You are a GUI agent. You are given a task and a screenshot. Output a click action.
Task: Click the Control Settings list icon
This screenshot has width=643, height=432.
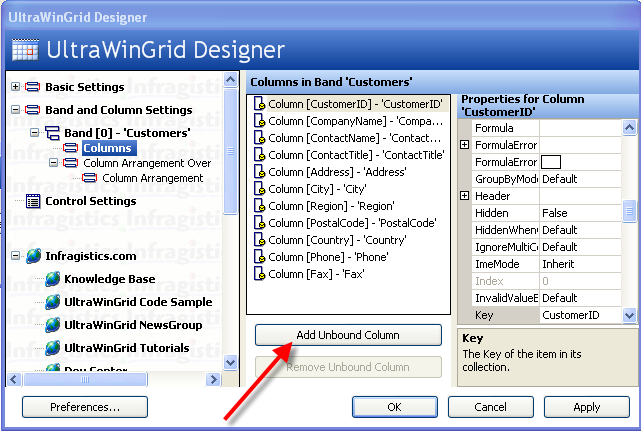[x=34, y=201]
